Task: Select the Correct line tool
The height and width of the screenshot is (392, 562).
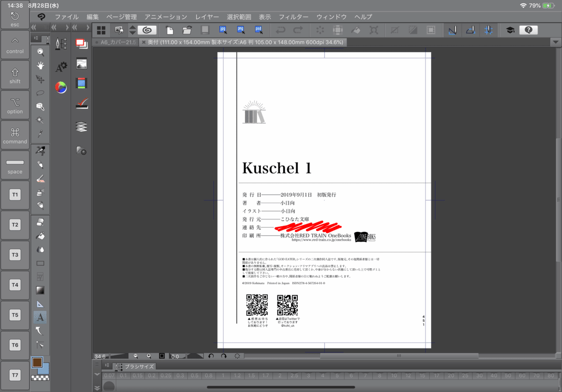Action: 41,345
